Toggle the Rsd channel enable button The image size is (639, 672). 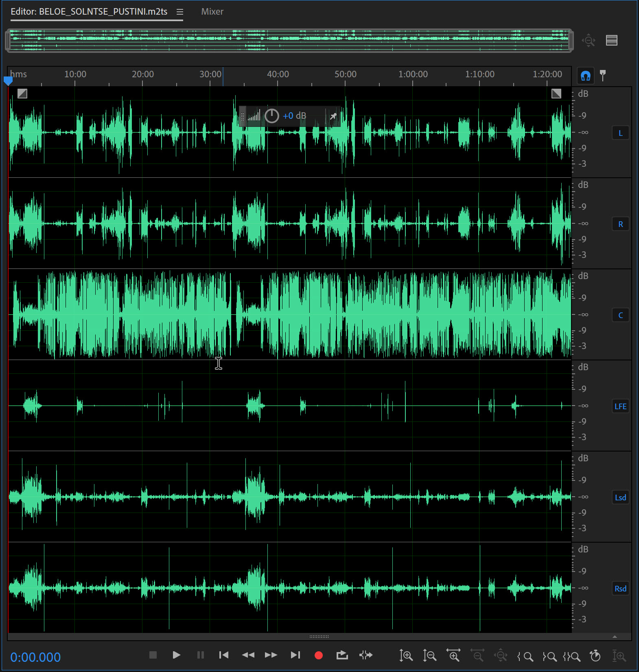click(620, 589)
